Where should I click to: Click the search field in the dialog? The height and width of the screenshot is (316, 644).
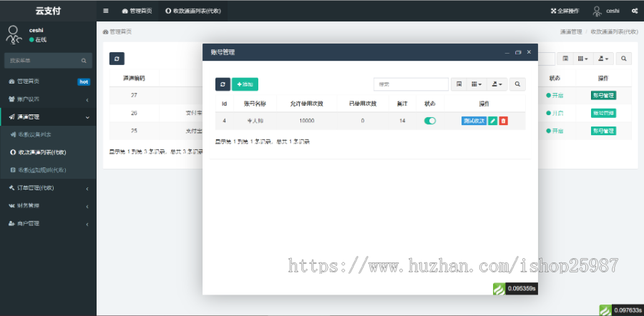[x=411, y=84]
